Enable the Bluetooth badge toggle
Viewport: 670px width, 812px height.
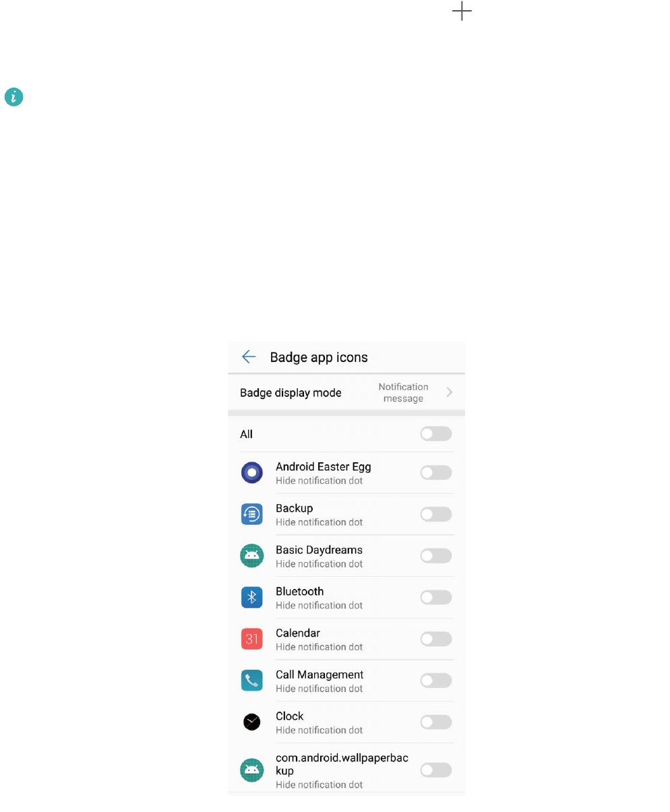click(x=436, y=598)
